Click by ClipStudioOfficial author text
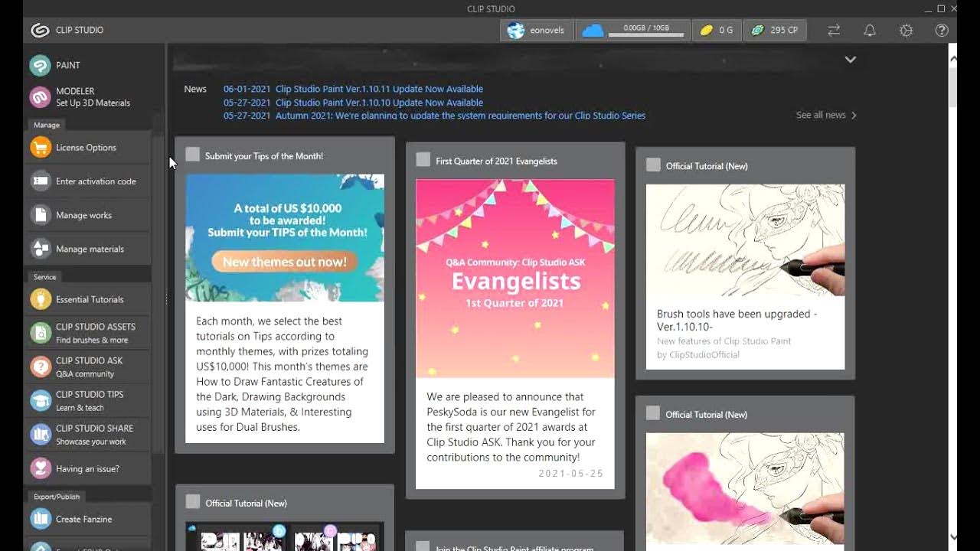The image size is (980, 551). (698, 355)
